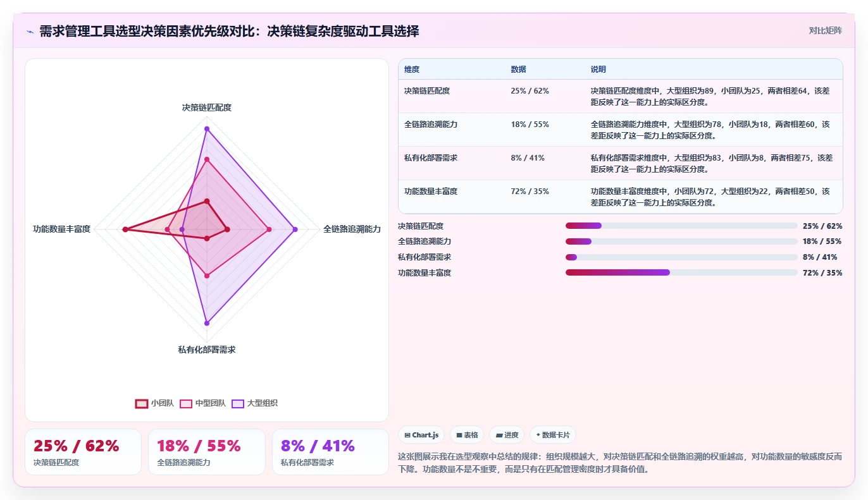Select the 私有化部署需求 table row name
Image resolution: width=868 pixels, height=500 pixels.
tap(431, 158)
